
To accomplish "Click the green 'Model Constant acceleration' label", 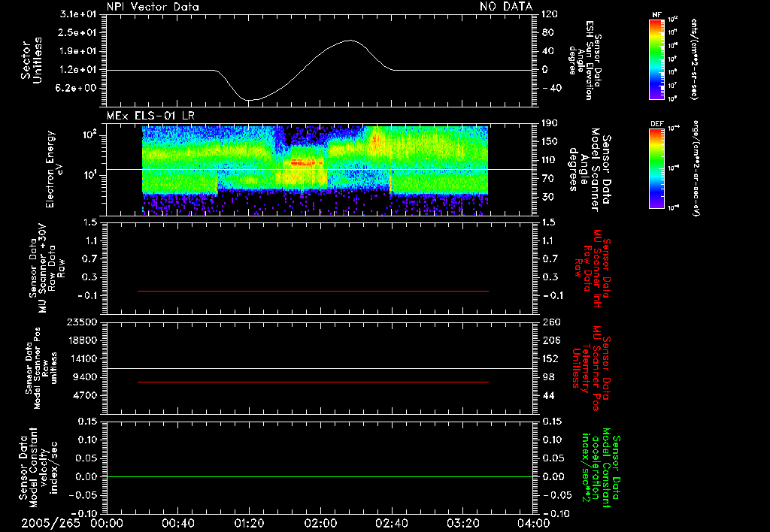I will [602, 467].
